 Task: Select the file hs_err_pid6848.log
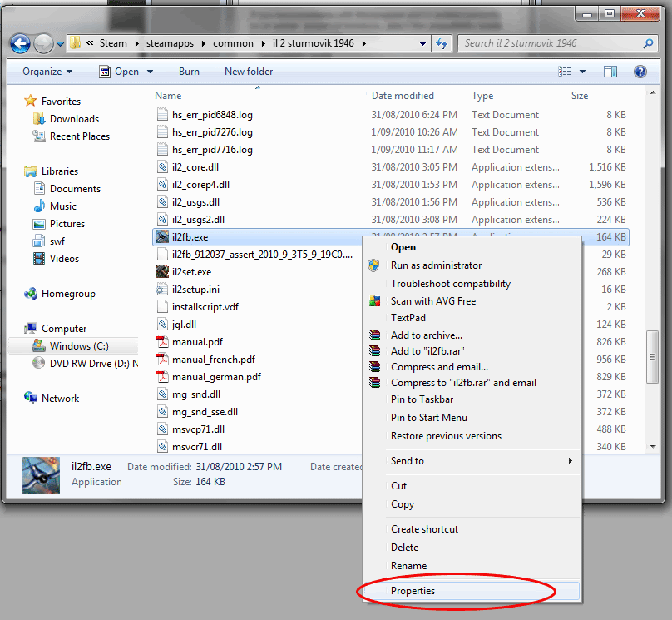212,115
